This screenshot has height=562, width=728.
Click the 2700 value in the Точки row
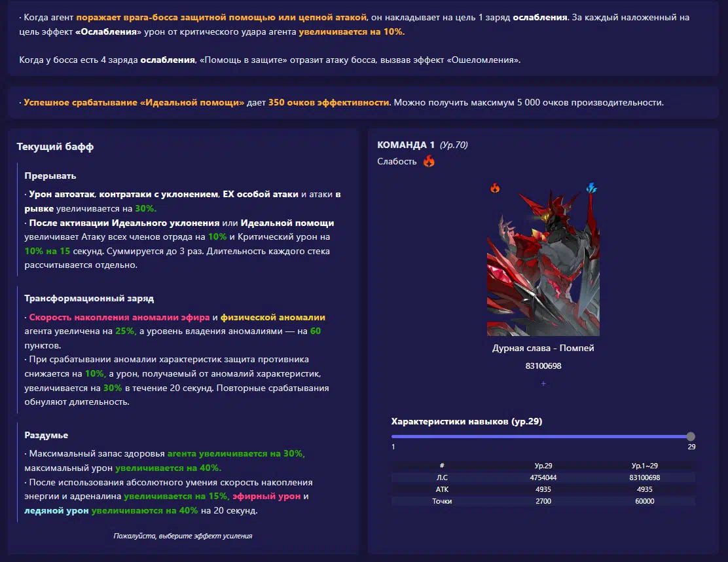tap(543, 501)
